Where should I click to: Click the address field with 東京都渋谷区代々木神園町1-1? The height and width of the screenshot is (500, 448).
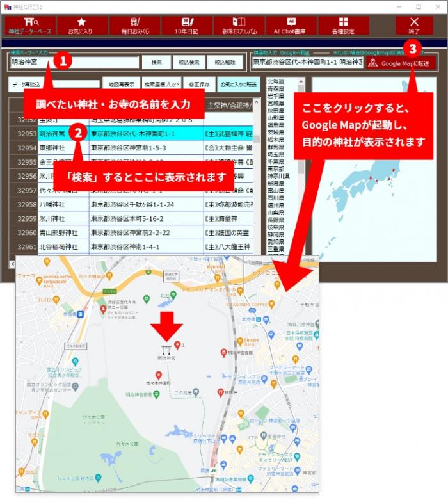[x=307, y=62]
